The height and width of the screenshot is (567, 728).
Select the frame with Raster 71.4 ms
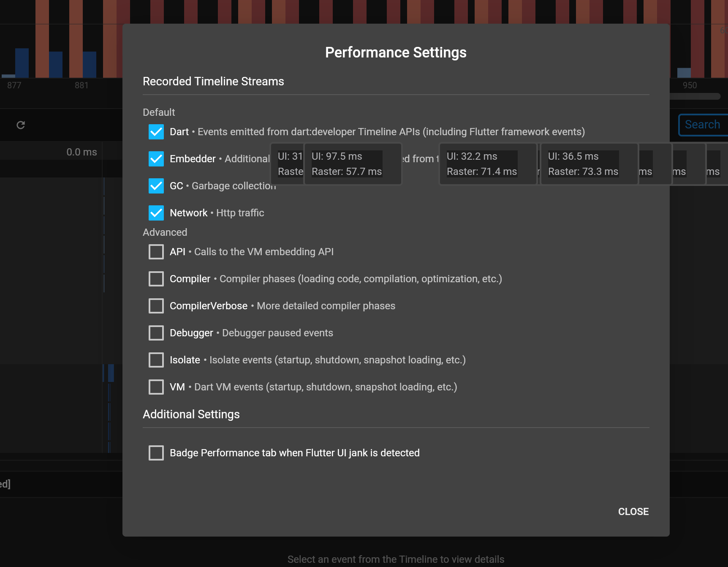click(488, 164)
